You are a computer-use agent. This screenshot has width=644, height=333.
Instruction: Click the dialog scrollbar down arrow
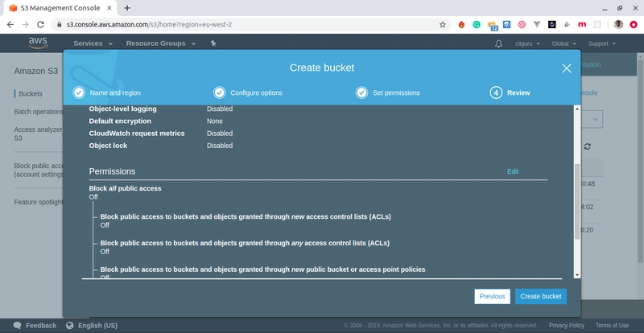[x=577, y=275]
